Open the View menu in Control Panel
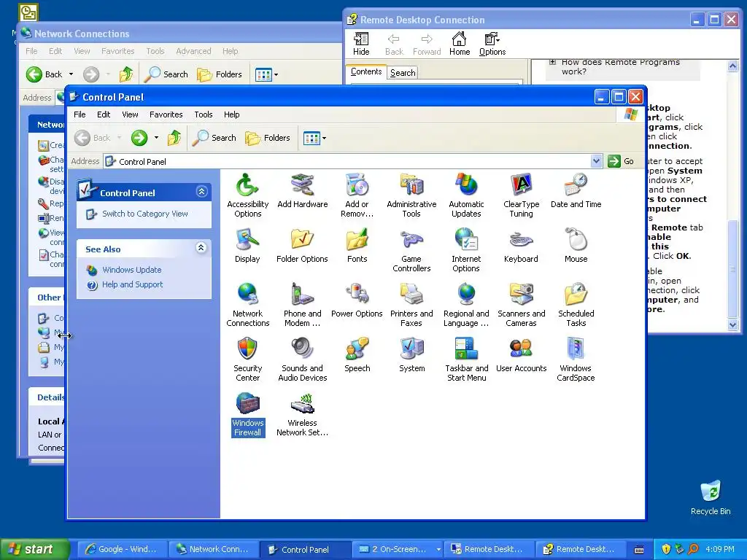 130,114
